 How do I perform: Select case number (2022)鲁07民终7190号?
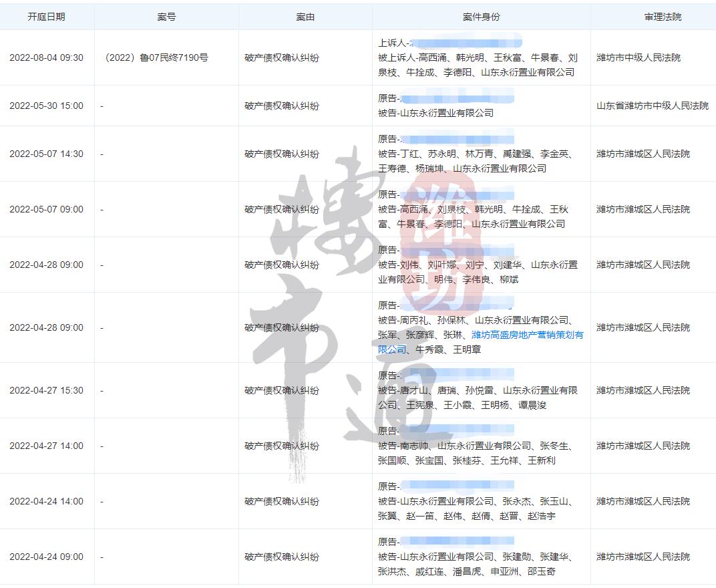[x=157, y=58]
